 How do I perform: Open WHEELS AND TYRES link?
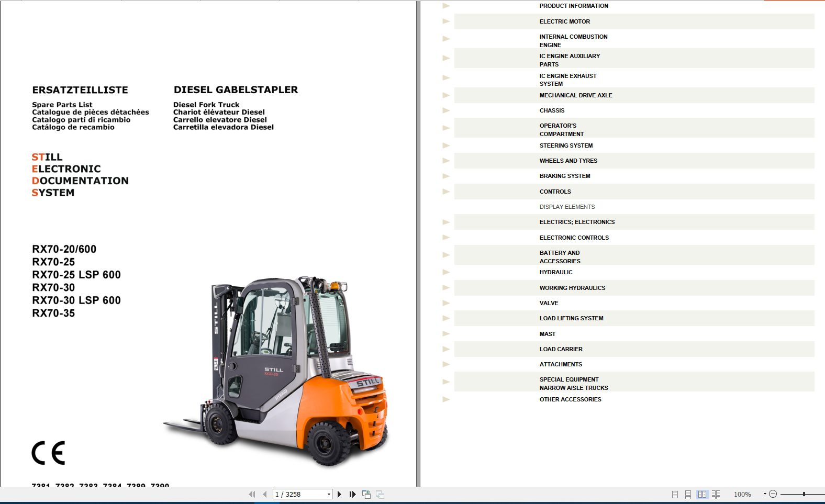(568, 161)
